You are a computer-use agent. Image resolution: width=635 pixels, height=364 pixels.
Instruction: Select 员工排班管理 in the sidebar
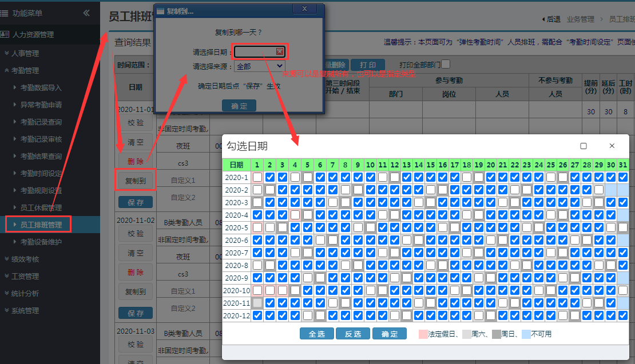point(41,225)
